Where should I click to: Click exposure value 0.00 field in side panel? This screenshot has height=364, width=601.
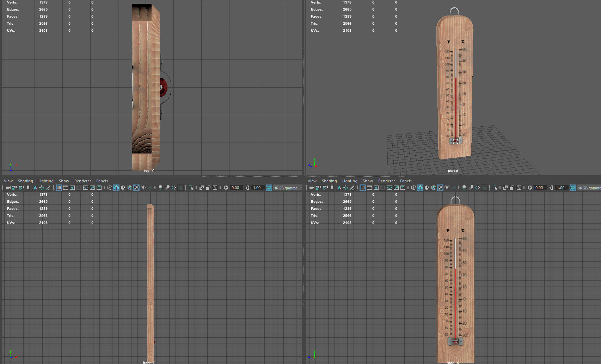540,188
